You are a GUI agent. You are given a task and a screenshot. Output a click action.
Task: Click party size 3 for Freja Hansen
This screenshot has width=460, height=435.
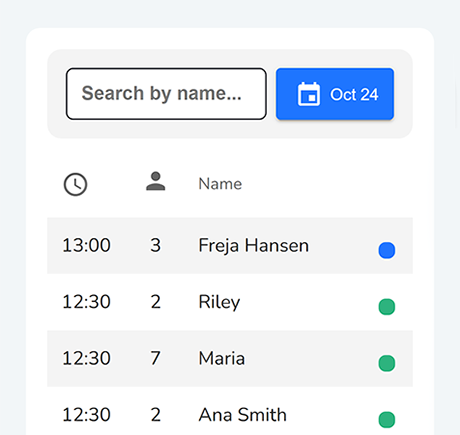(x=155, y=245)
